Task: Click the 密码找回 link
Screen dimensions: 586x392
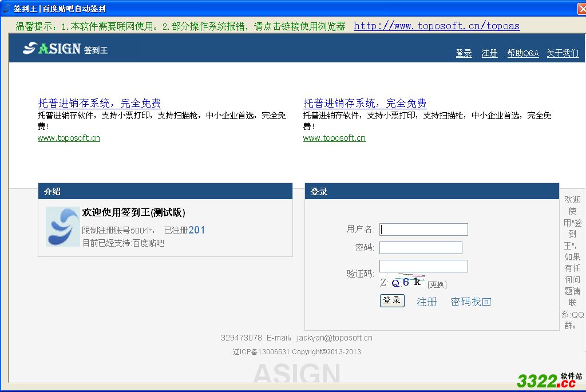Action: click(x=470, y=302)
